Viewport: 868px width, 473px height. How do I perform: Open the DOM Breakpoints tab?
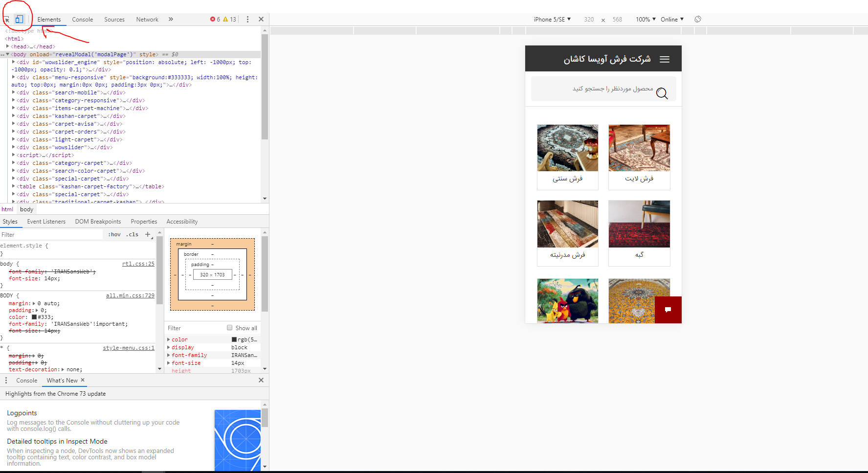pos(98,222)
